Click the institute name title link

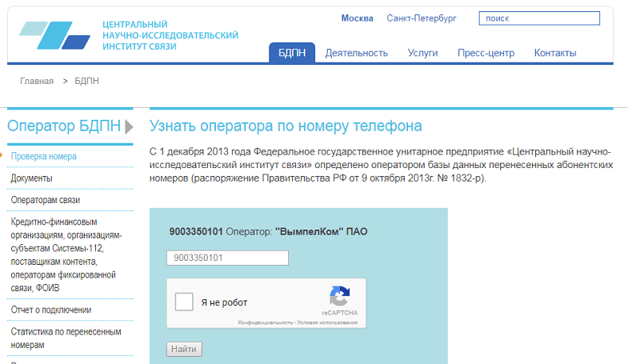tap(170, 35)
